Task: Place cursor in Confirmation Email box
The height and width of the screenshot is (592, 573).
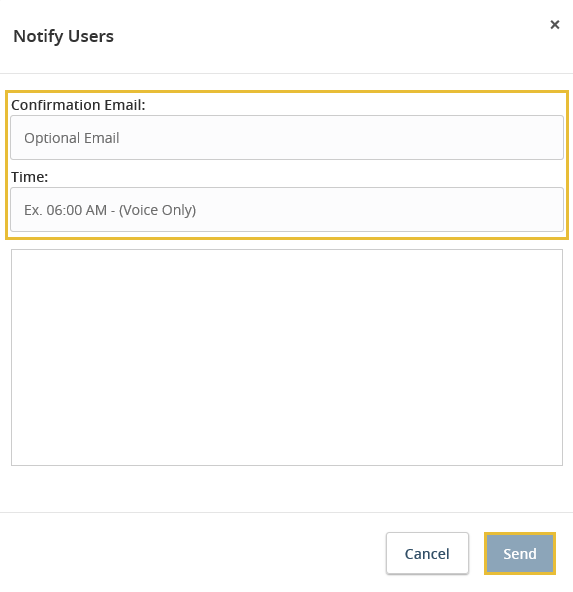Action: coord(287,138)
